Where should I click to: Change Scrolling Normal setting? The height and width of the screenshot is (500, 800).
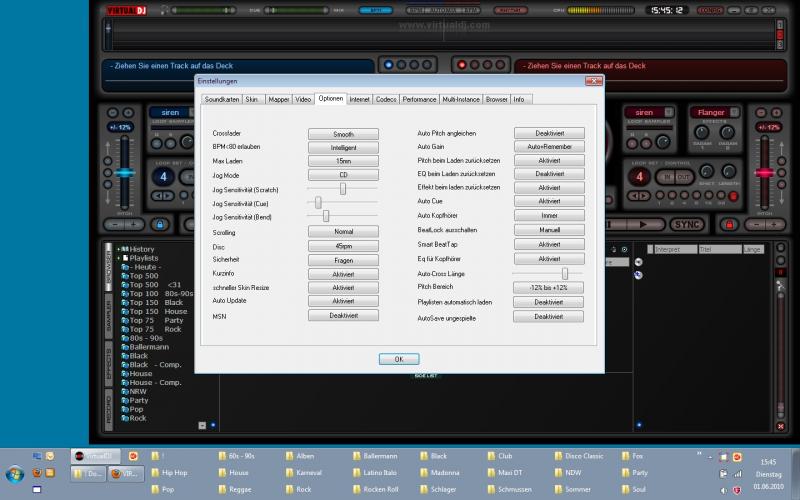tap(343, 232)
